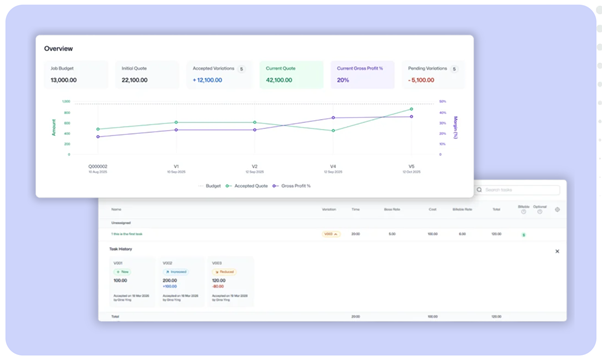Click Accepted Quote data point at V5
Image resolution: width=602 pixels, height=360 pixels.
(411, 109)
